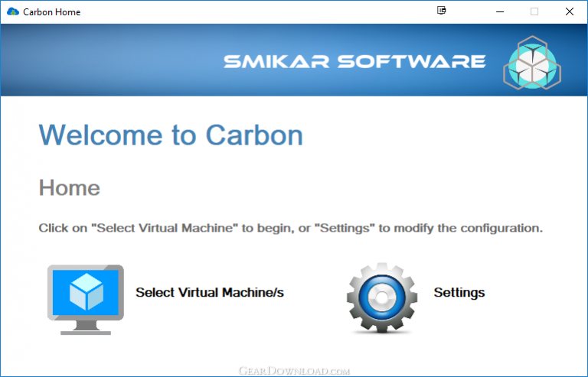Click the small screen icon in title bar
The image size is (588, 377).
(441, 11)
